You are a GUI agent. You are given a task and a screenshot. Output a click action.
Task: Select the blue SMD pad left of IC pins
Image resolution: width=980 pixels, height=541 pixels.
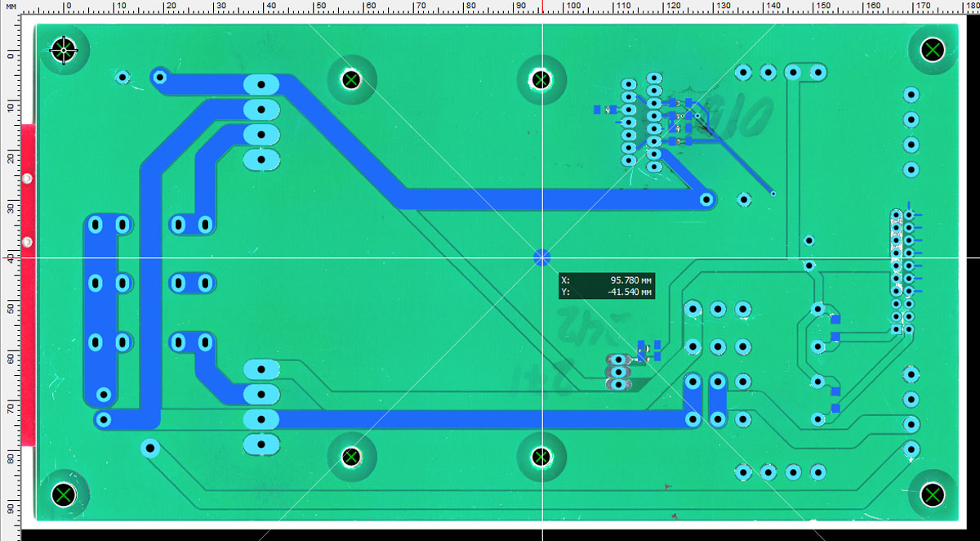tap(598, 109)
